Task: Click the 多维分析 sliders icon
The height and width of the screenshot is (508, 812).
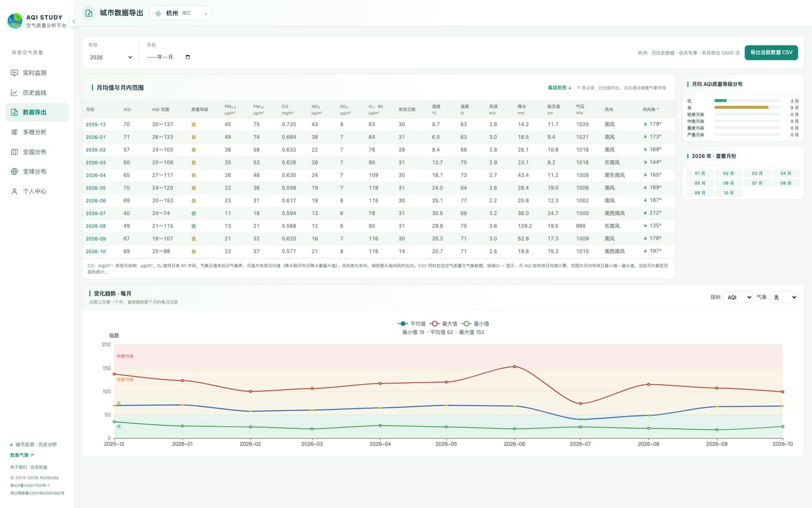Action: (x=14, y=132)
